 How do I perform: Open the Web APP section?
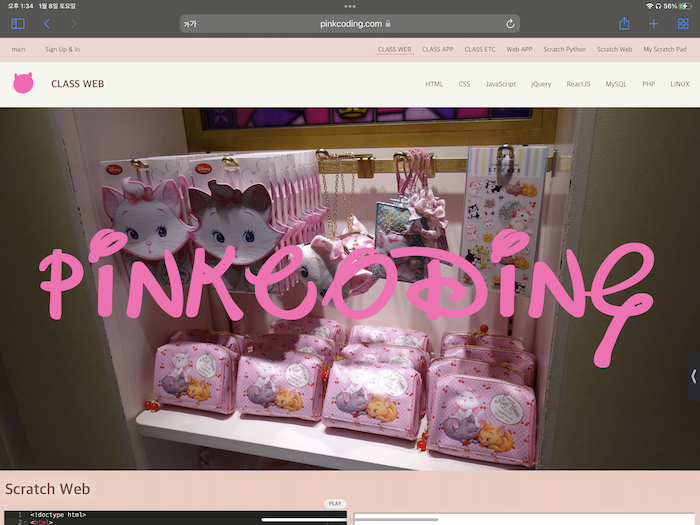519,50
